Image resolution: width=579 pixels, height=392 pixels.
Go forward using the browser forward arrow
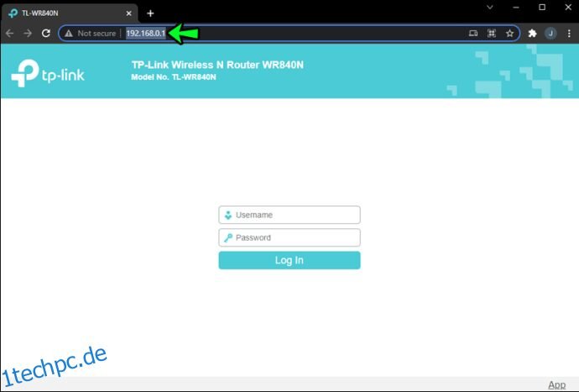click(28, 34)
